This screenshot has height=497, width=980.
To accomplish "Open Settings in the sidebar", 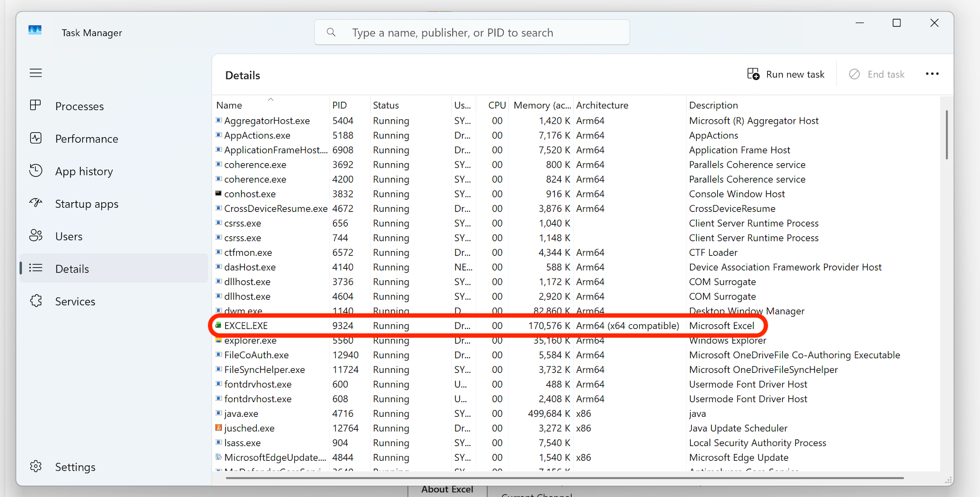I will pos(114,467).
